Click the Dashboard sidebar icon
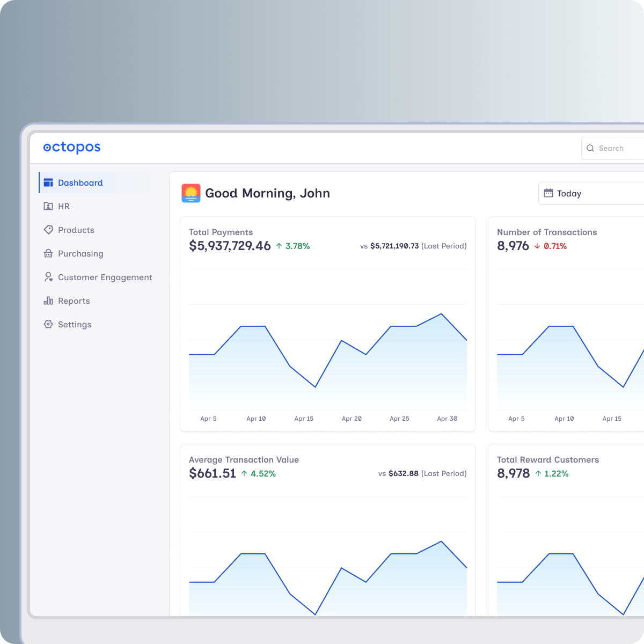This screenshot has width=644, height=644. [x=48, y=182]
